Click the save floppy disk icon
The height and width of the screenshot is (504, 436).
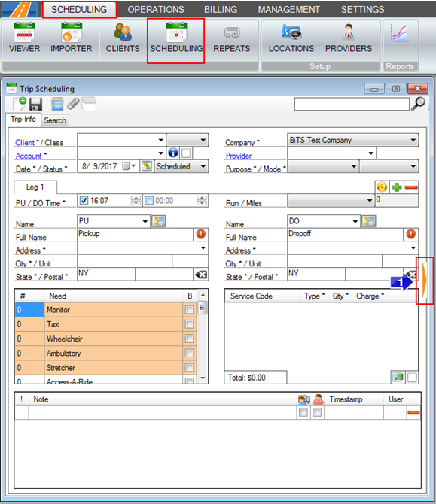coord(35,105)
